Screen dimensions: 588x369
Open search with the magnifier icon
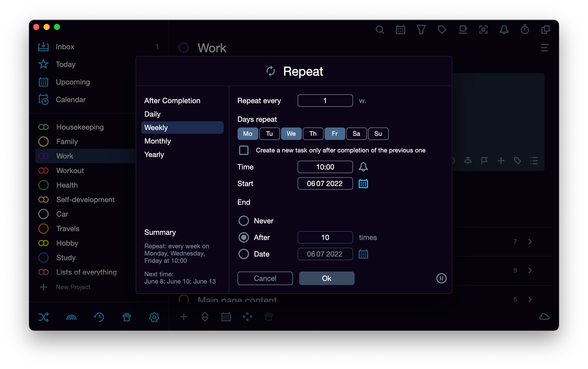point(380,30)
